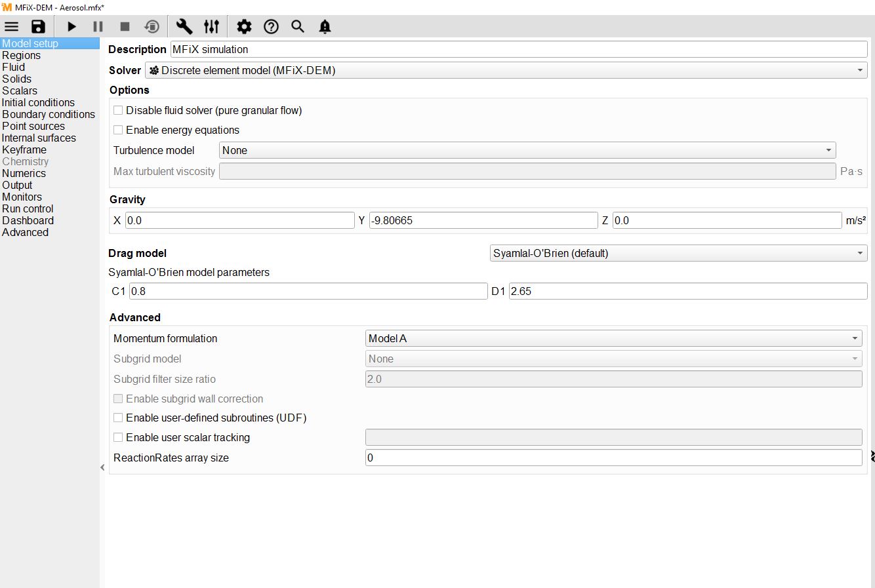Go to the Regions pane

[x=50, y=55]
